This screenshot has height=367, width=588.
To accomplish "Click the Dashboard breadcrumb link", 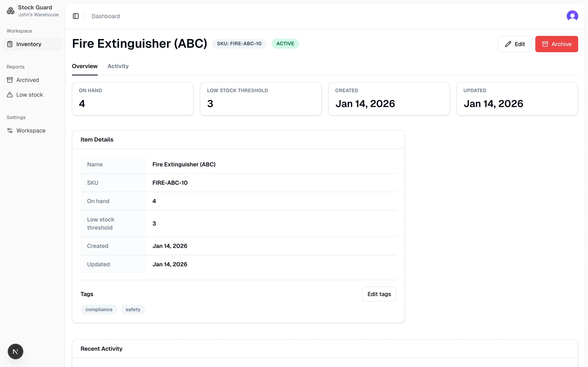I will pyautogui.click(x=105, y=16).
